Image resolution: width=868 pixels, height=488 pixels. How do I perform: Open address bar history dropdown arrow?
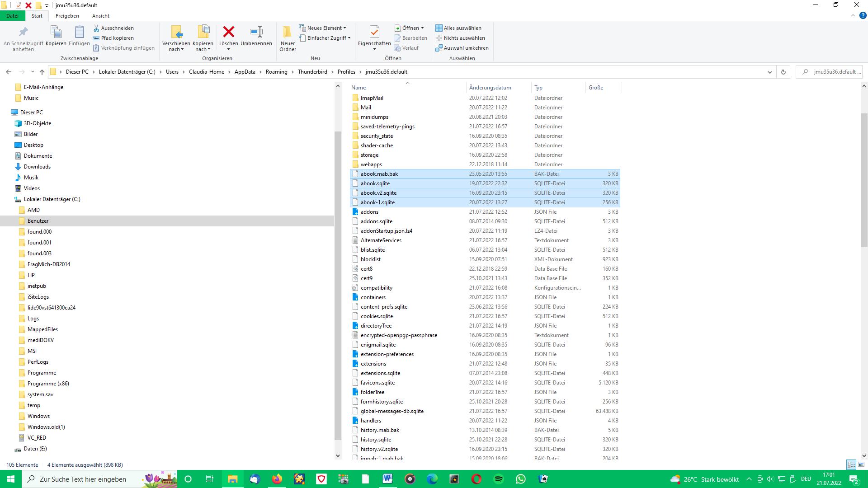pyautogui.click(x=770, y=72)
